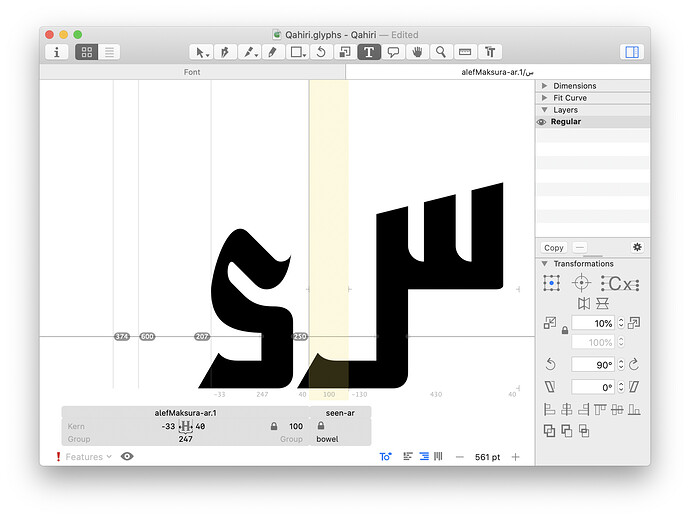Click the scale up button
This screenshot has width=690, height=518.
tap(634, 323)
